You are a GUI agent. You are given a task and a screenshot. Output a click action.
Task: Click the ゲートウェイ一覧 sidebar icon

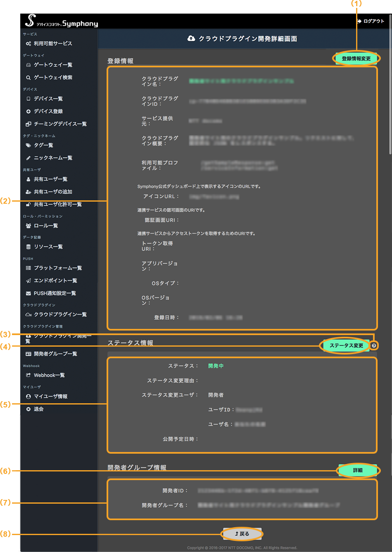28,65
